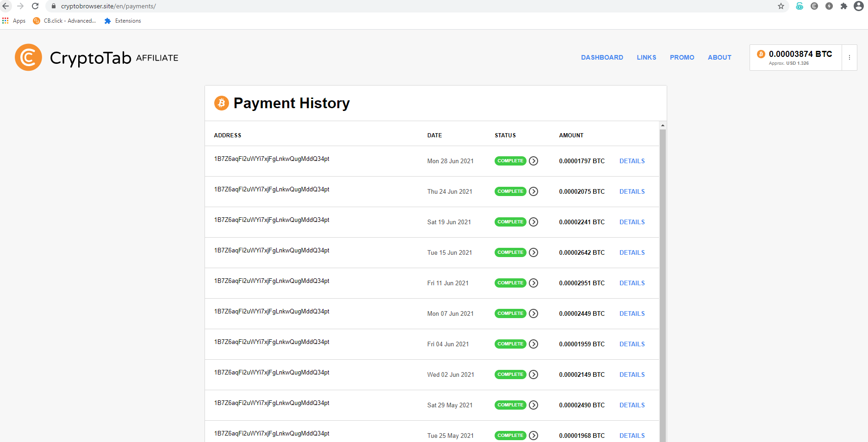Image resolution: width=868 pixels, height=442 pixels.
Task: Open the Extensions puzzle piece menu
Action: click(x=844, y=6)
